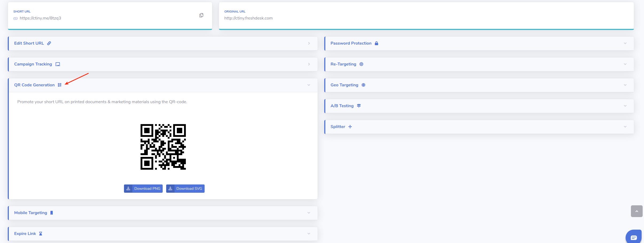Screen dimensions: 644x243
Task: Open the Edit Short URL section title
Action: 29,43
